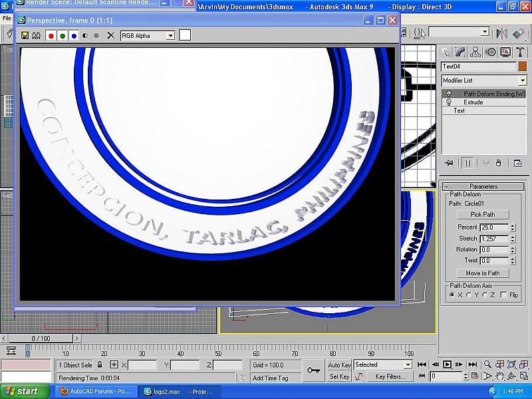Save the rendered bitmap from the frame window
Screen dimensions: 532x399
[25, 35]
